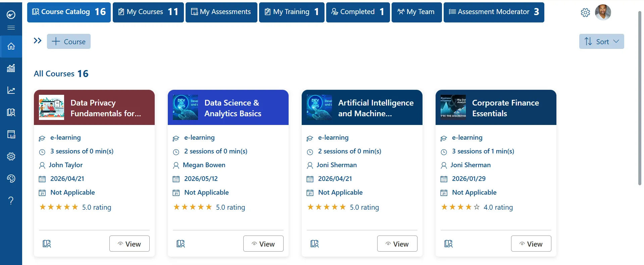Switch to the Assessment Moderator tab
The image size is (644, 265).
(x=494, y=12)
